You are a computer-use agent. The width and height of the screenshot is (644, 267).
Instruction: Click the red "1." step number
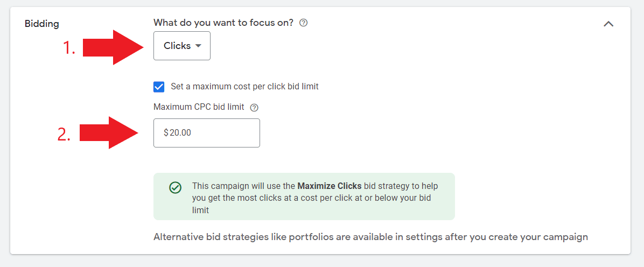[69, 48]
